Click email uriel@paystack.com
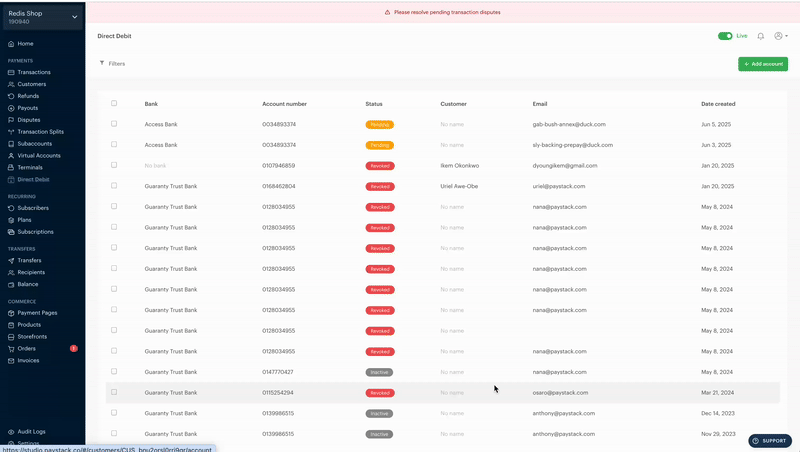The width and height of the screenshot is (800, 452). (559, 186)
